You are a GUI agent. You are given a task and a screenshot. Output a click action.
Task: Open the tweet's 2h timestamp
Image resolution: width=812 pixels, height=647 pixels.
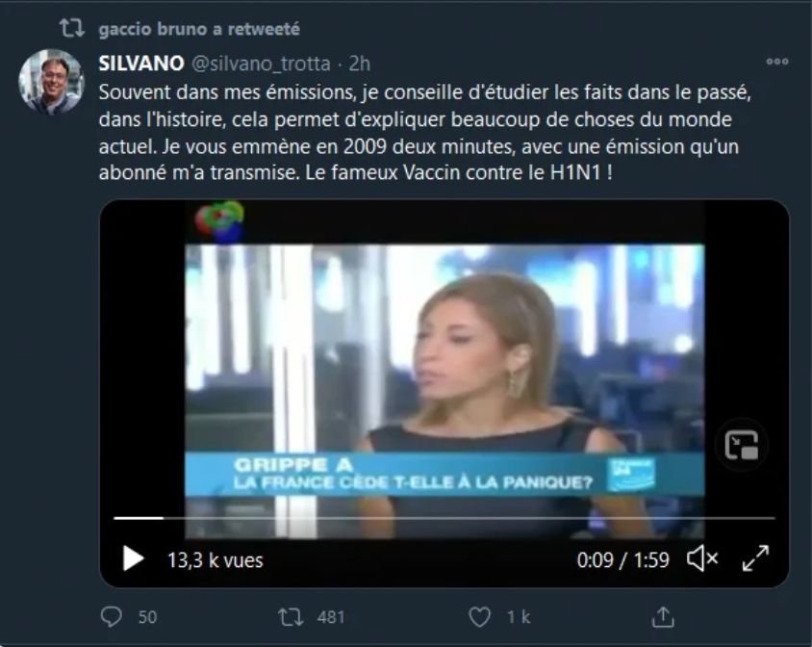(x=360, y=64)
